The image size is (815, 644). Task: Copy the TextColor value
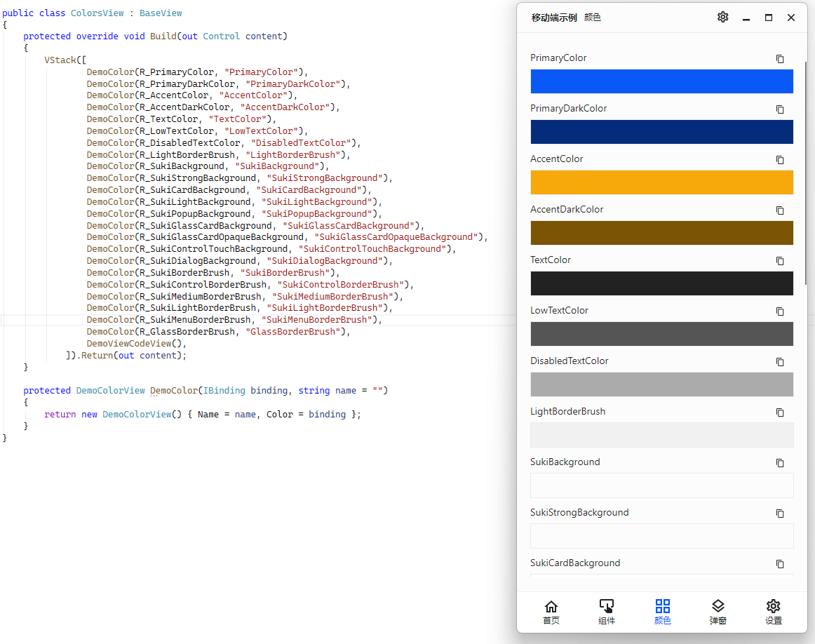point(780,260)
